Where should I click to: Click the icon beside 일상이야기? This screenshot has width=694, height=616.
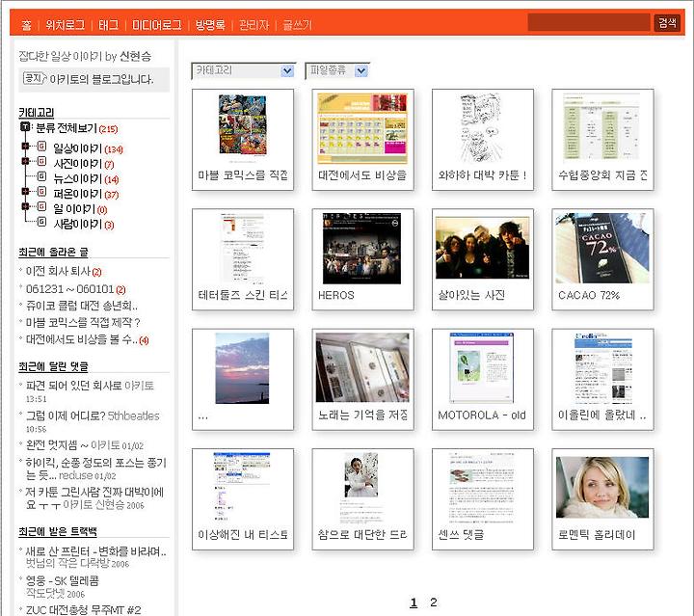tap(41, 146)
